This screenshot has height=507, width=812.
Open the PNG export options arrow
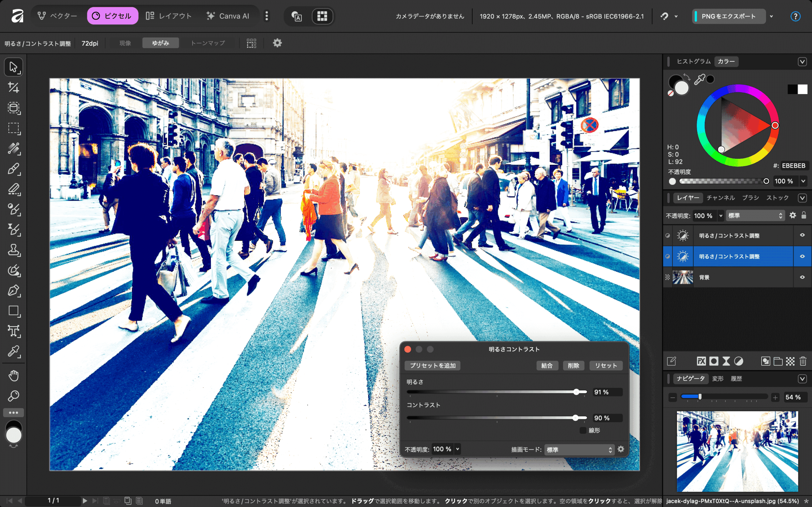(771, 16)
